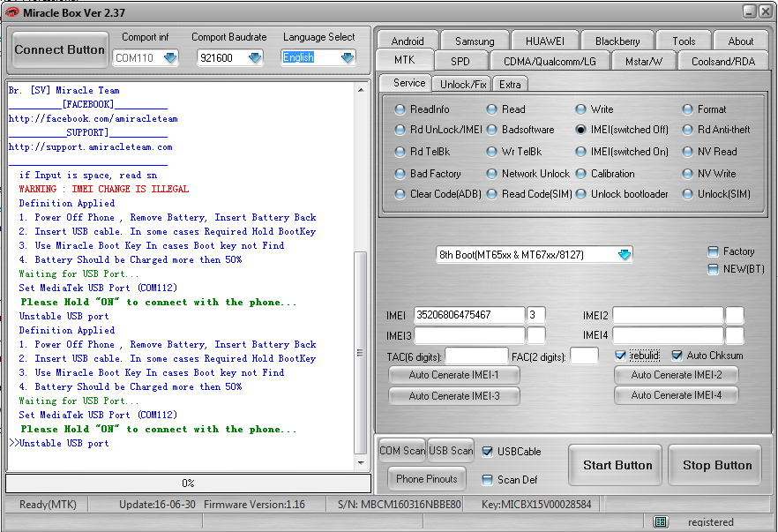
Task: Enable the NEW(BT) checkbox
Action: [713, 269]
